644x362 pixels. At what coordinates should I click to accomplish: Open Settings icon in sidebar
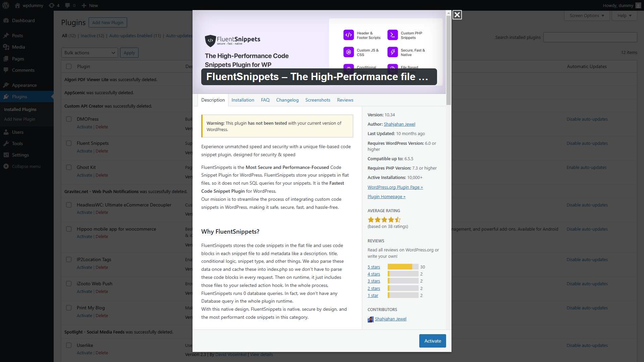pyautogui.click(x=6, y=155)
